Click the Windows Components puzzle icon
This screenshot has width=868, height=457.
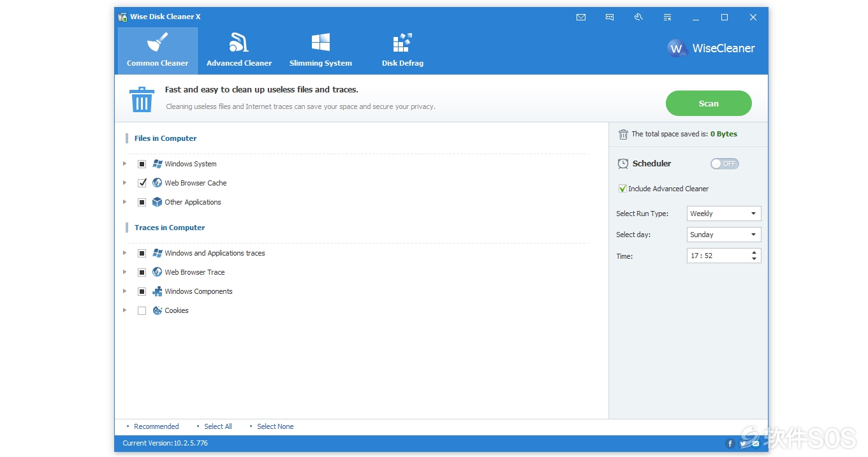click(x=158, y=291)
